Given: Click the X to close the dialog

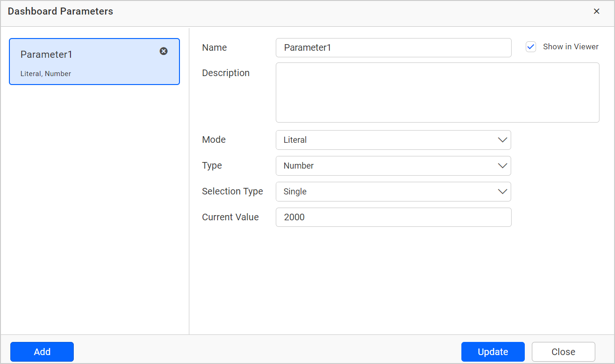Looking at the screenshot, I should [x=597, y=11].
